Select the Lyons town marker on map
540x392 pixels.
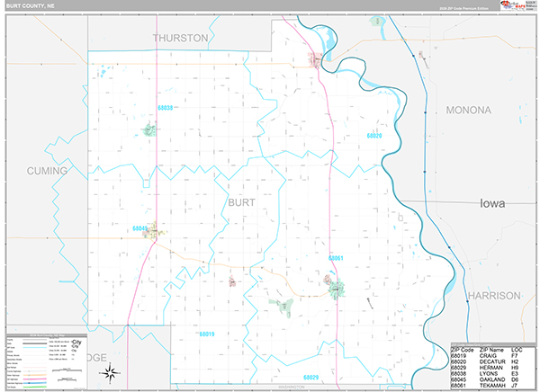(149, 129)
